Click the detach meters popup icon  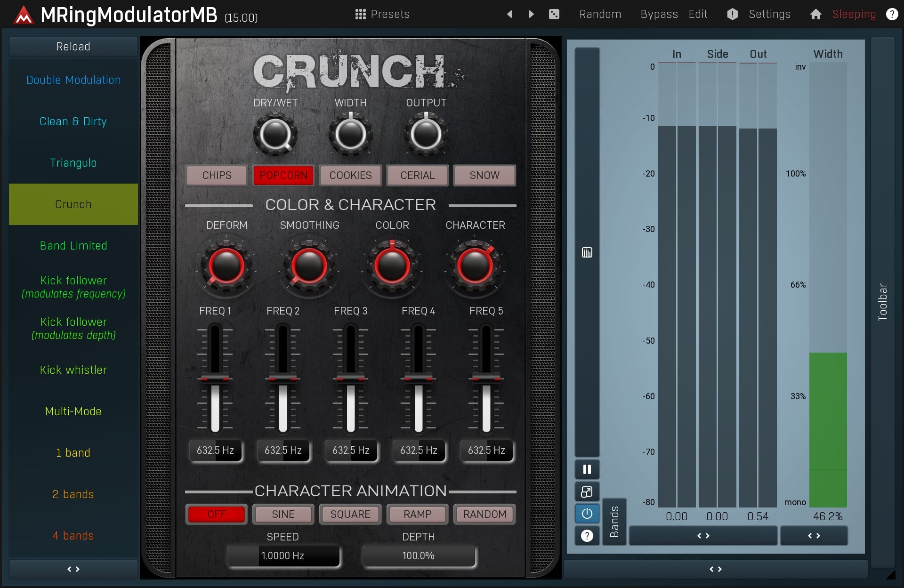[587, 491]
